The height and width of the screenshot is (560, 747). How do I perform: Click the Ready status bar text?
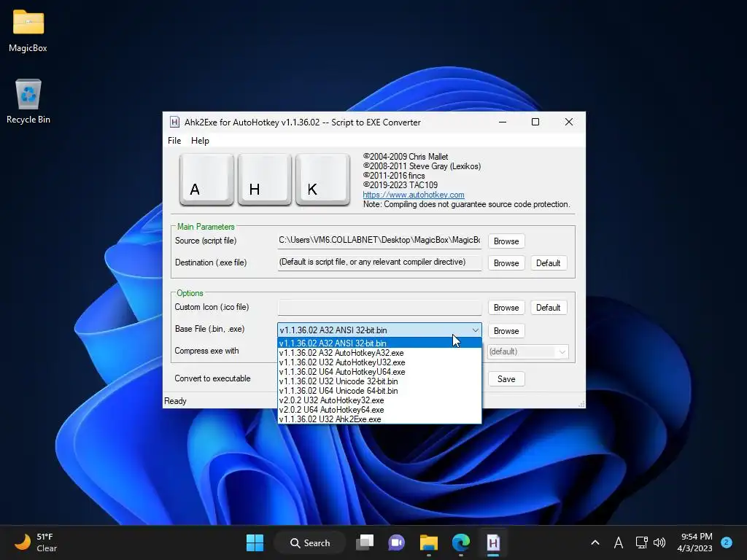click(175, 401)
